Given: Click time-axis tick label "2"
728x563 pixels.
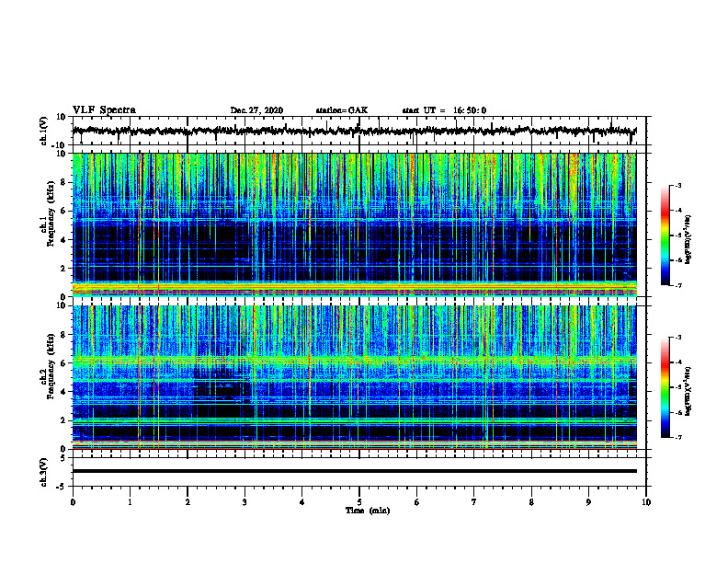Looking at the screenshot, I should click(x=188, y=502).
